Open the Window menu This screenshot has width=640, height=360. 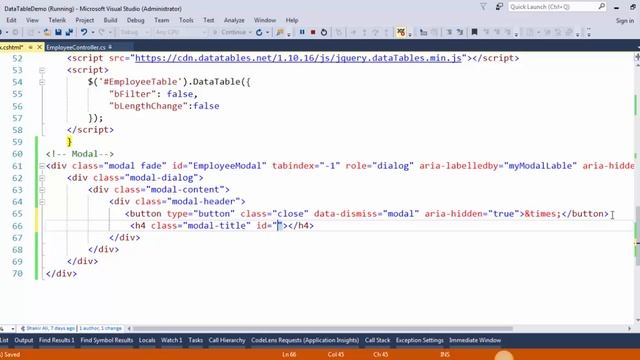pos(265,20)
